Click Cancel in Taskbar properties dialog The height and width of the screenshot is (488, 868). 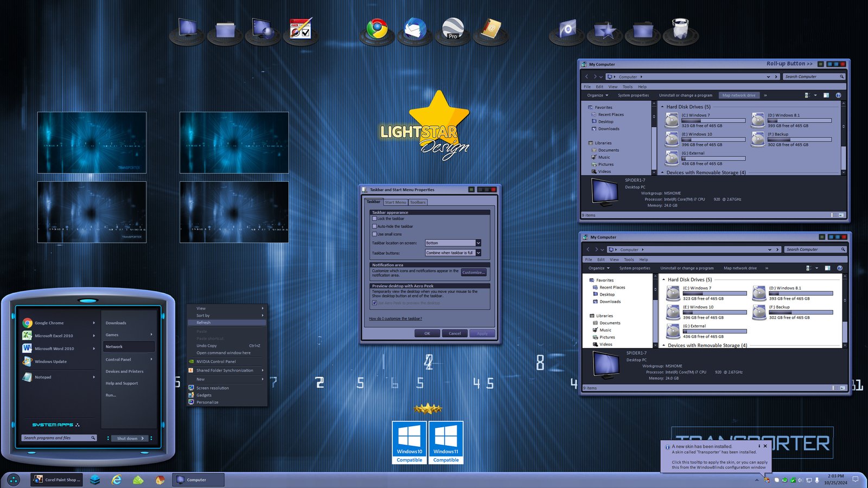coord(455,333)
